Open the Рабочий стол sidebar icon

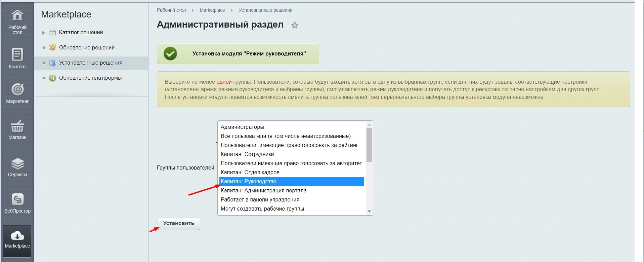[17, 16]
